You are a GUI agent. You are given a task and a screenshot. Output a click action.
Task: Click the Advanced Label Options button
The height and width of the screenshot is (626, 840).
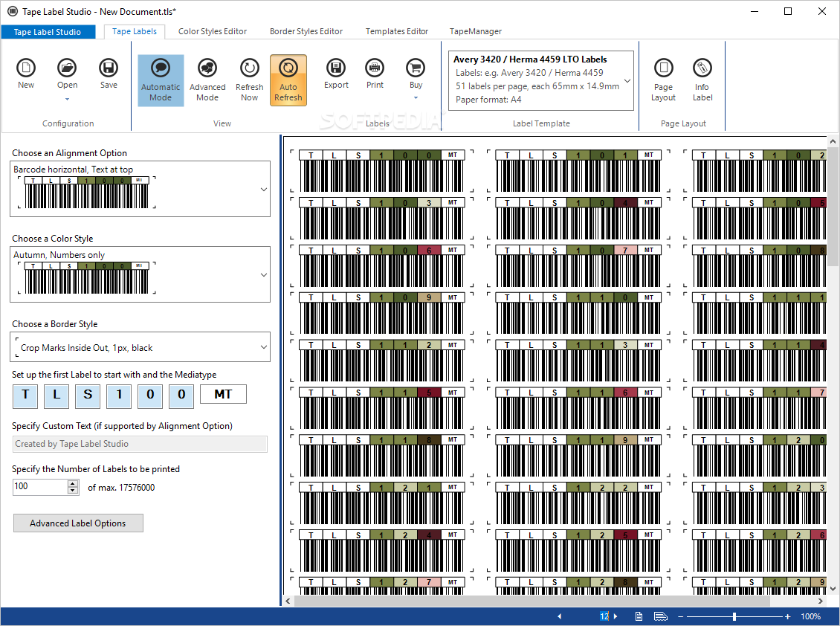click(x=78, y=523)
